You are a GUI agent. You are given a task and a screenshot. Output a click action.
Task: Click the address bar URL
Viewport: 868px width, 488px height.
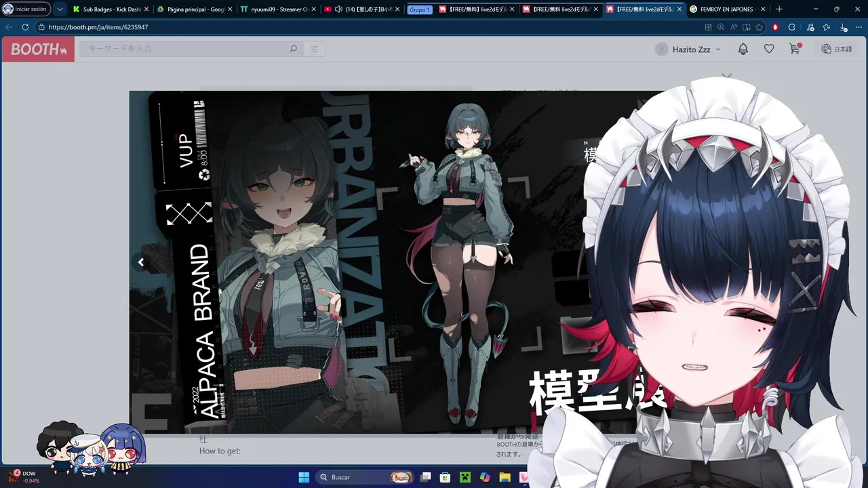coord(98,27)
